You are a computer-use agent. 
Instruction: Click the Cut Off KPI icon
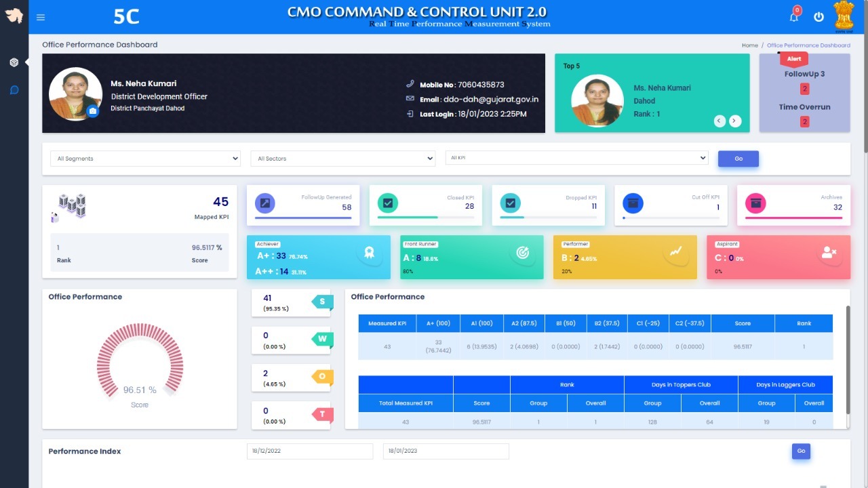click(633, 203)
